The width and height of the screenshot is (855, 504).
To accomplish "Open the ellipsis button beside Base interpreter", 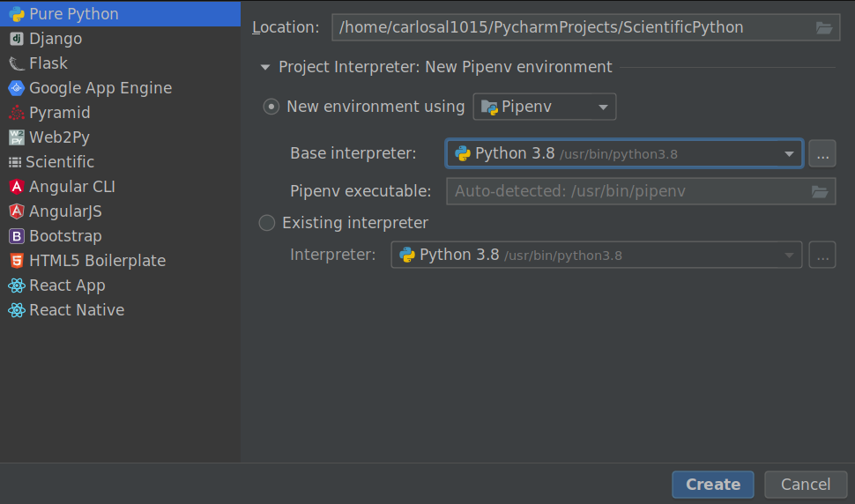I will [822, 153].
